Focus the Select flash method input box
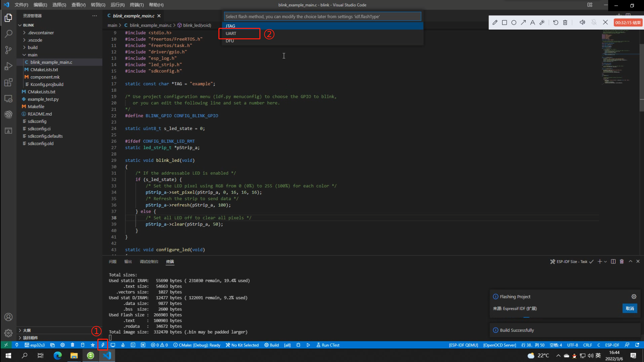Screen dimensions: 644x362 click(322, 16)
